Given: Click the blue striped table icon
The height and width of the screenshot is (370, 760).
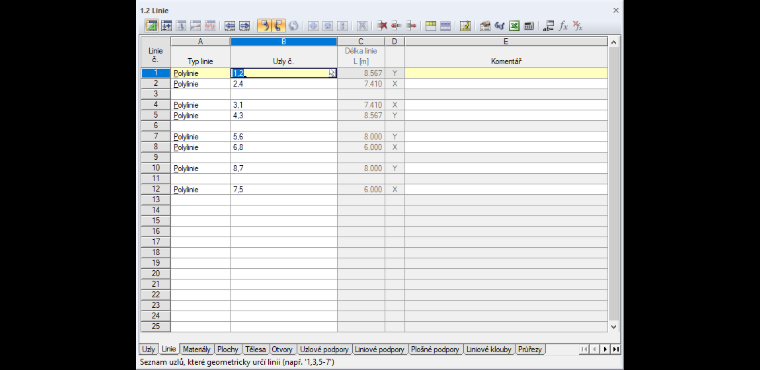Looking at the screenshot, I should [445, 26].
